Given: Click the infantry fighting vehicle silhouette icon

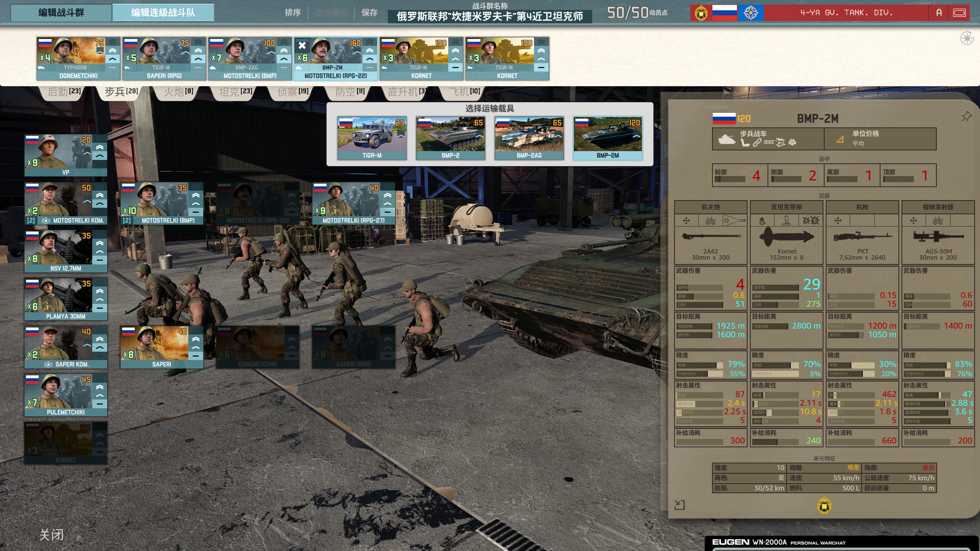Looking at the screenshot, I should (727, 139).
